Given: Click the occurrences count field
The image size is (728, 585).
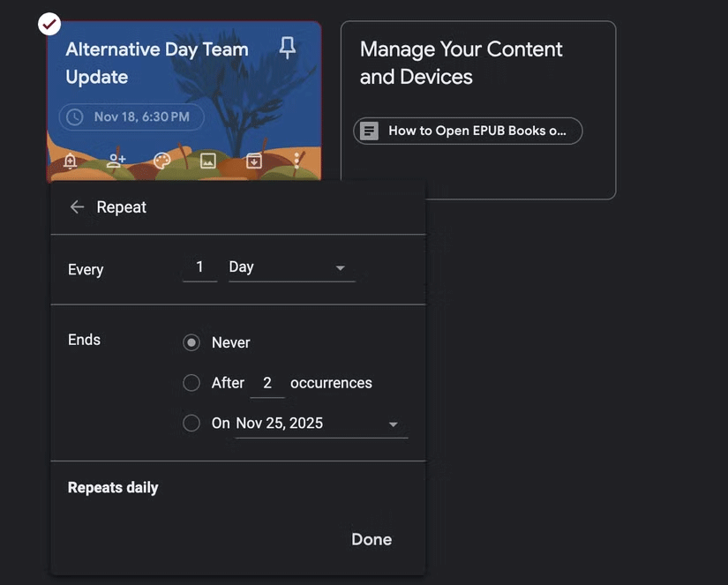Looking at the screenshot, I should click(x=267, y=383).
